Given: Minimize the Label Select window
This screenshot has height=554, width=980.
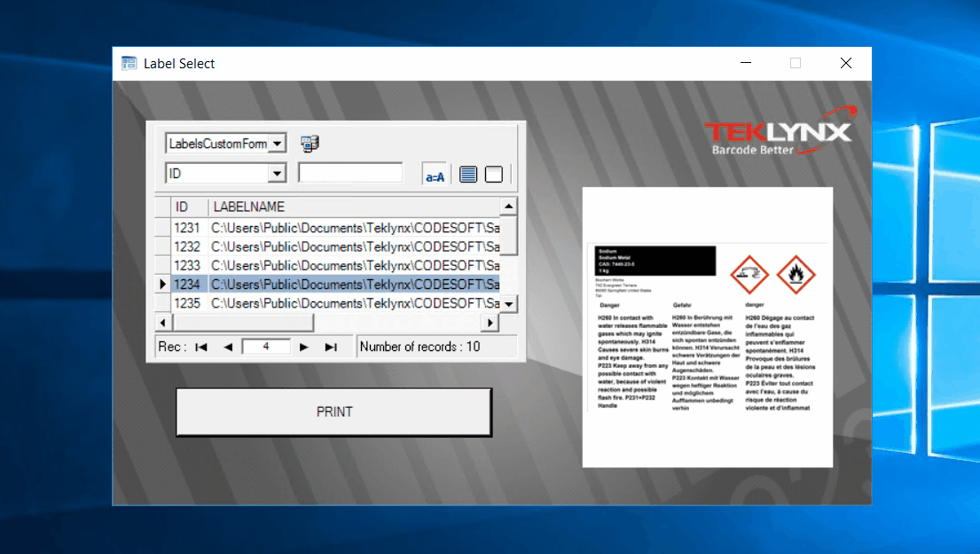Looking at the screenshot, I should tap(746, 63).
